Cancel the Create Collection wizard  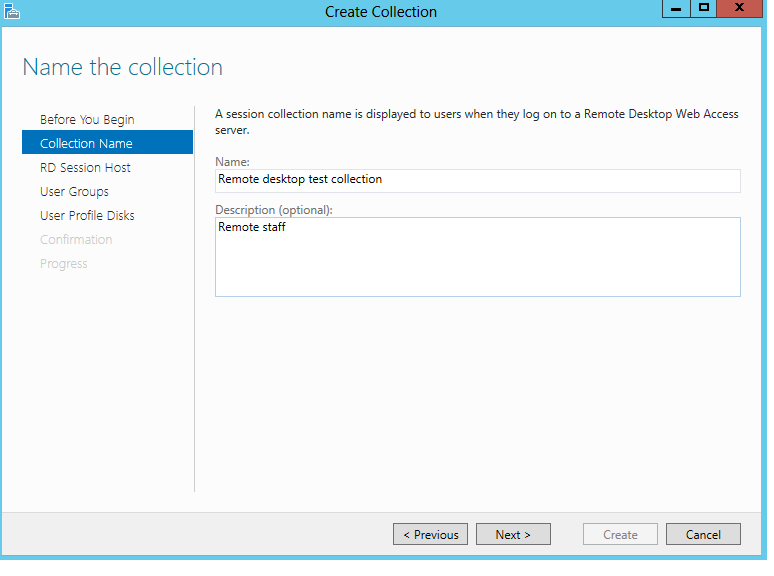[703, 534]
